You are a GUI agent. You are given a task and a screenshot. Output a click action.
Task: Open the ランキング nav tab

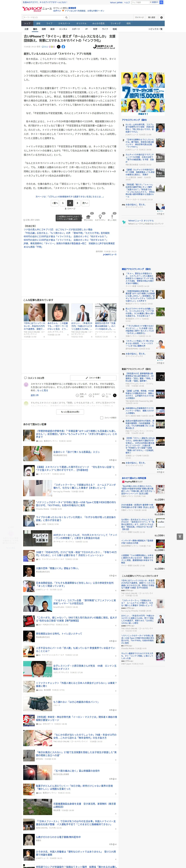click(x=115, y=24)
